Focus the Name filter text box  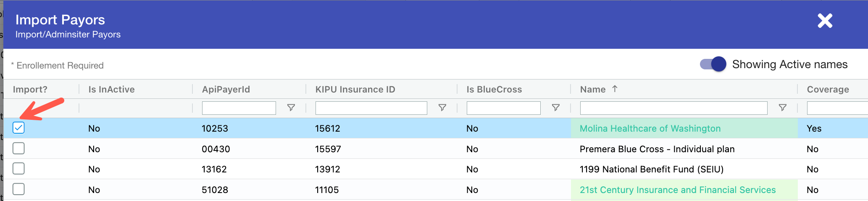673,108
